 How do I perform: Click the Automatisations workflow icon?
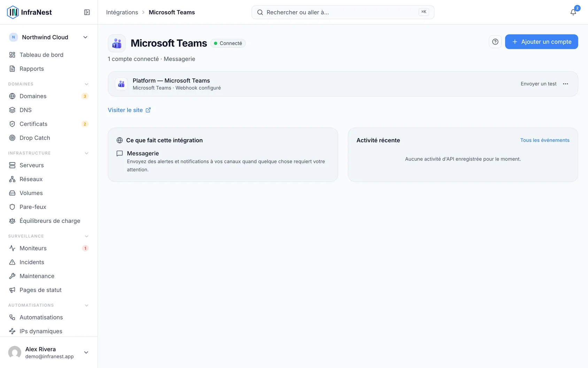click(x=12, y=317)
